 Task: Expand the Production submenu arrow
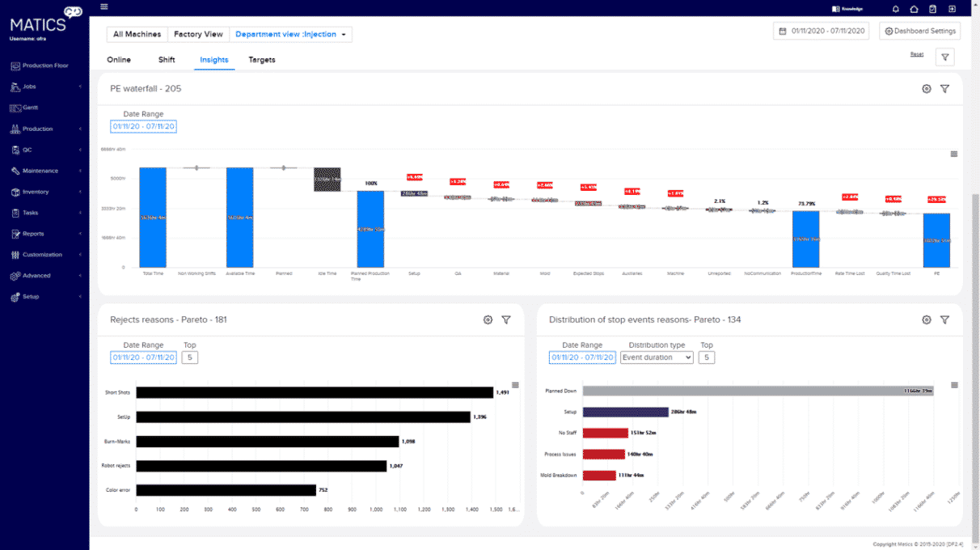coord(79,129)
